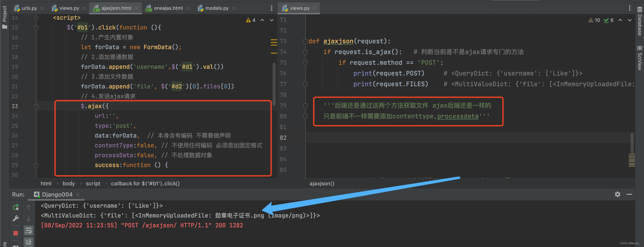644x247 pixels.
Task: Click the processData:false line of code
Action: (153, 155)
